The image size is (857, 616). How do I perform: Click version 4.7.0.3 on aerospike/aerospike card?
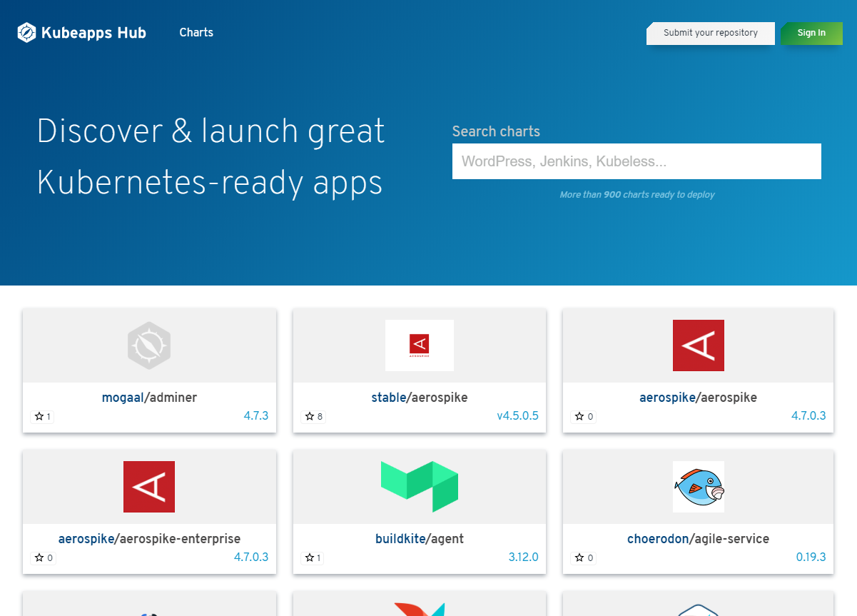pos(808,415)
